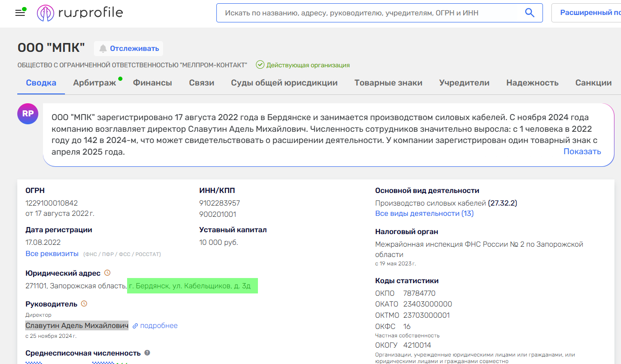Switch to the Арбитраж tab
Screen dimensions: 621x364
(94, 83)
